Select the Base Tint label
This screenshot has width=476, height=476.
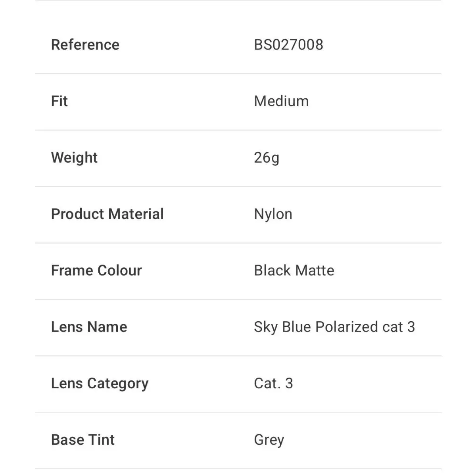(x=83, y=440)
